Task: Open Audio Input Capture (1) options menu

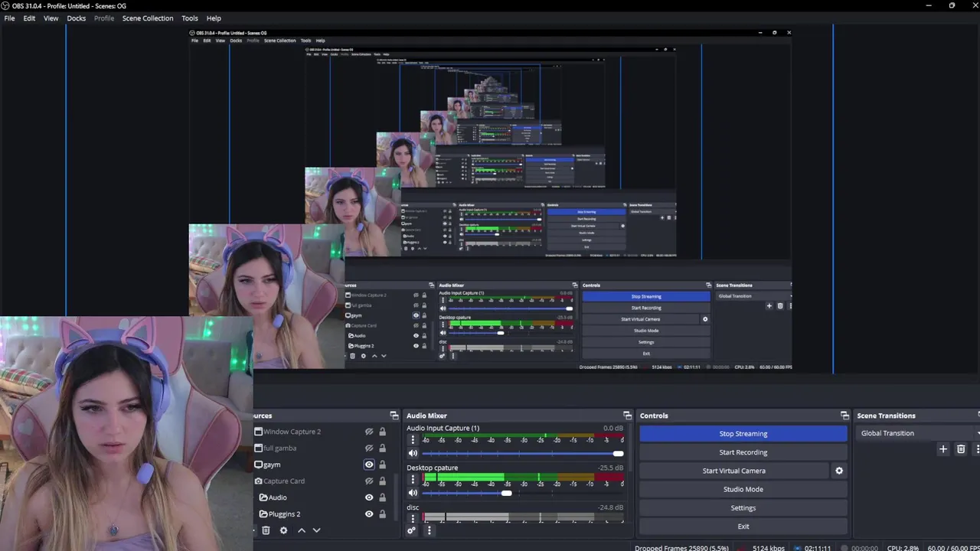Action: pos(413,440)
